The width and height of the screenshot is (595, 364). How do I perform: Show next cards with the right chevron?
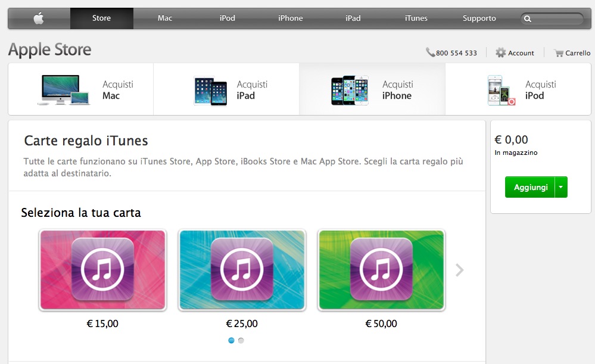click(x=460, y=270)
